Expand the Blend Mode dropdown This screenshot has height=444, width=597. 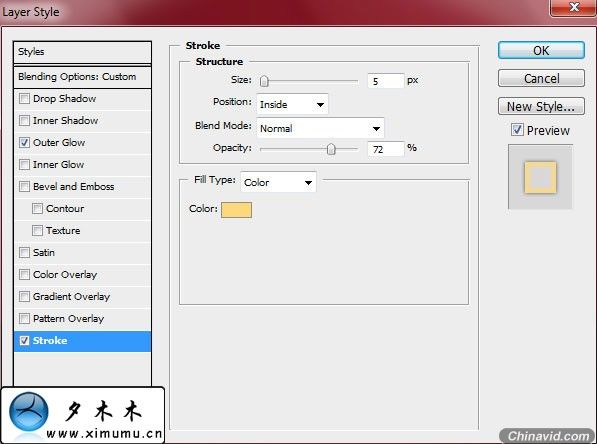(x=321, y=128)
